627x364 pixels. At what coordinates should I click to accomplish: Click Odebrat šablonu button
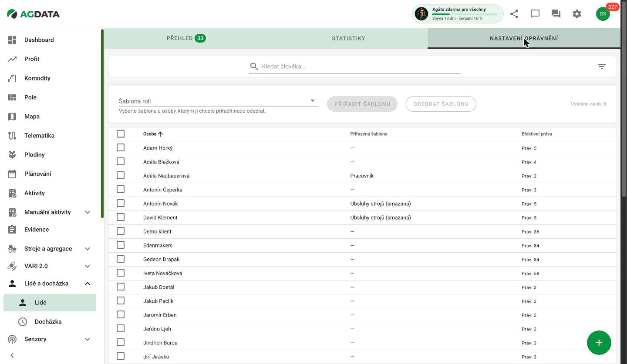coord(441,104)
